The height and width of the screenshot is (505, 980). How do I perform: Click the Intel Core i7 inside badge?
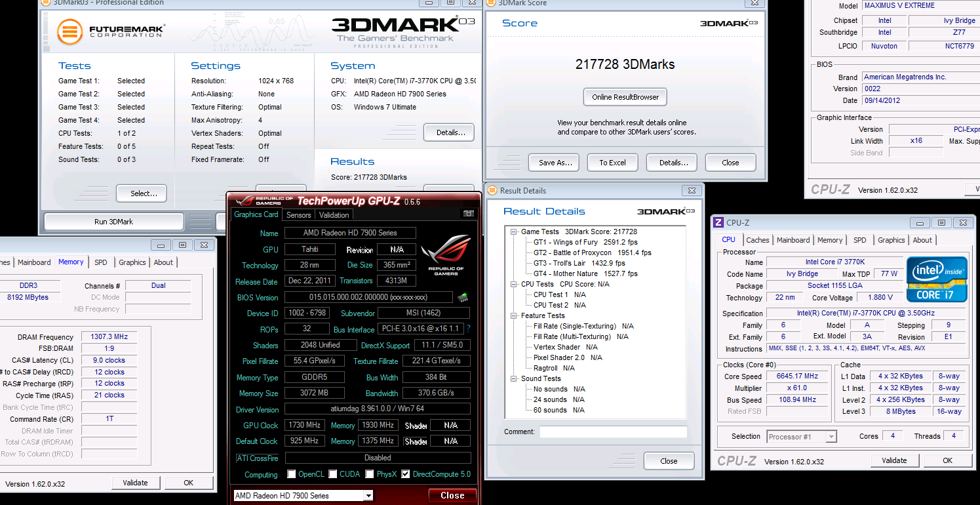tap(937, 279)
